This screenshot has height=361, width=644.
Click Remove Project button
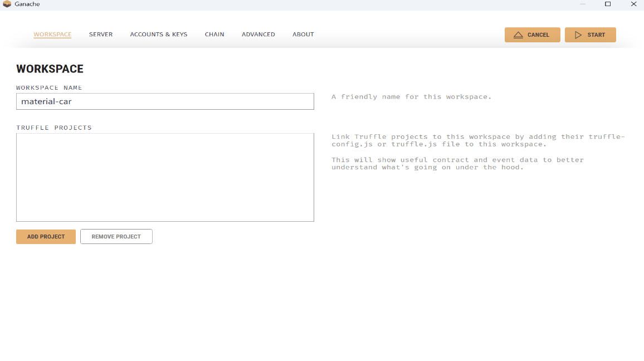tap(116, 237)
